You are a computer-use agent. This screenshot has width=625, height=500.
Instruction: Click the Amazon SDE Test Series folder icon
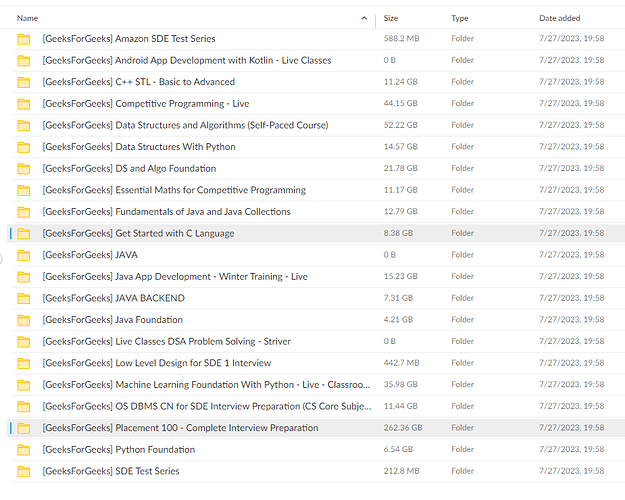pos(24,39)
